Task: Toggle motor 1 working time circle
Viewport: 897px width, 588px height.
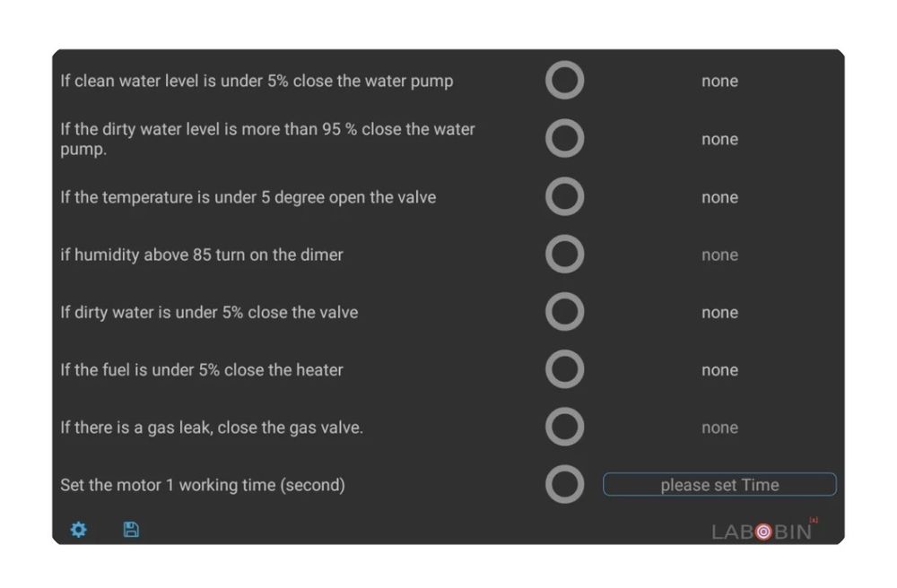Action: point(564,485)
